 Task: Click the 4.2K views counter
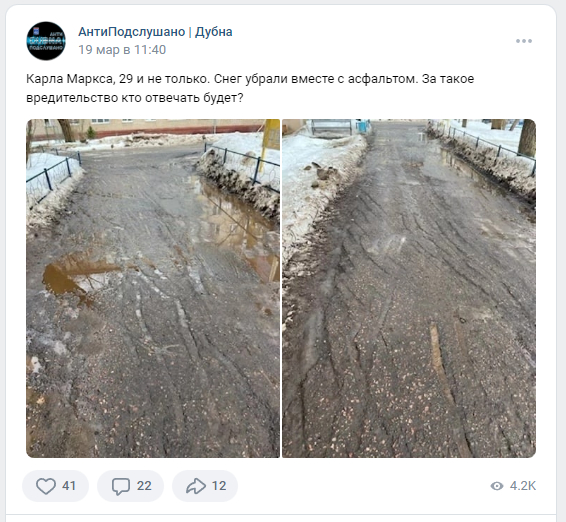click(x=523, y=486)
